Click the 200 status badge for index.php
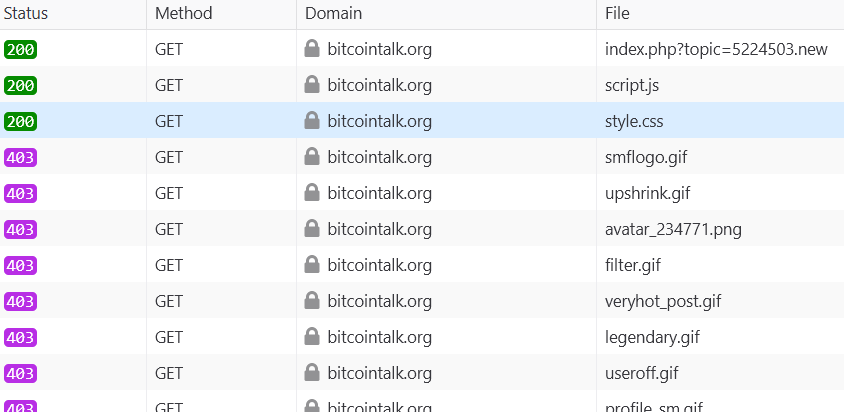Viewport: 844px width, 412px height. click(x=20, y=50)
